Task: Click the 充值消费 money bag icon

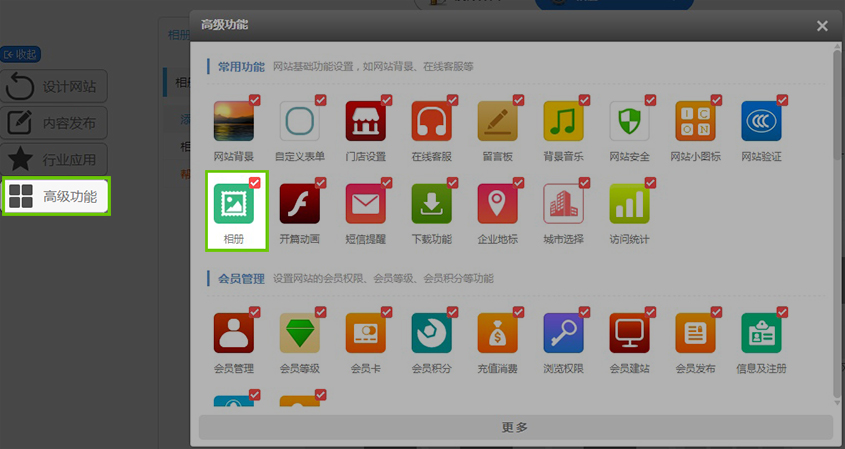Action: tap(497, 333)
